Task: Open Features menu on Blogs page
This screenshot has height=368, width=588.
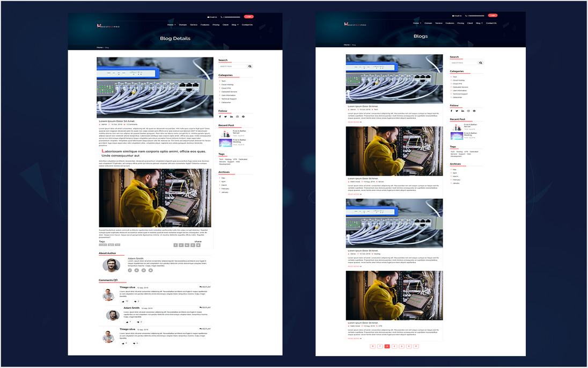Action: click(450, 23)
